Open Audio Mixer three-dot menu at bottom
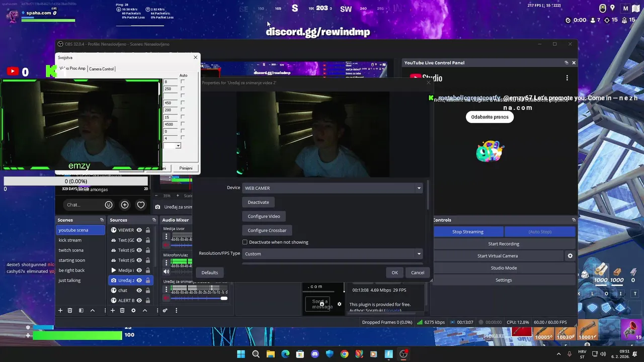 [x=176, y=311]
